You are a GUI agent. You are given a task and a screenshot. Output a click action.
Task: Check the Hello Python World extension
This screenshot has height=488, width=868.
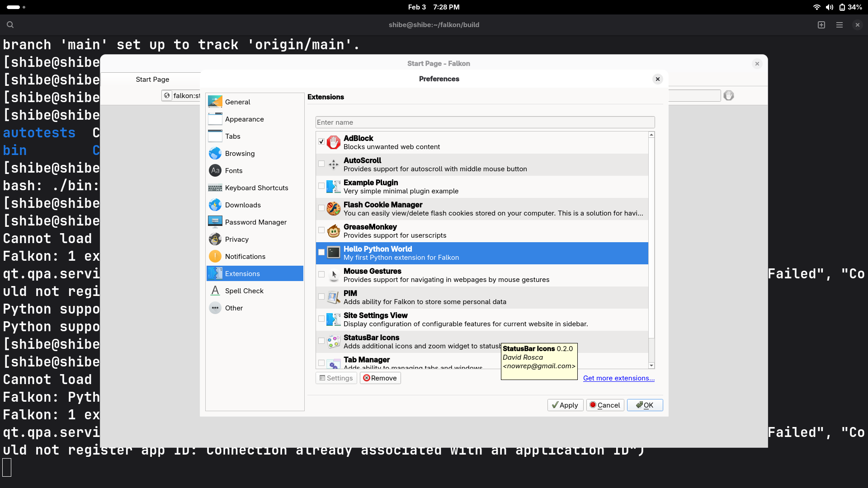coord(321,253)
